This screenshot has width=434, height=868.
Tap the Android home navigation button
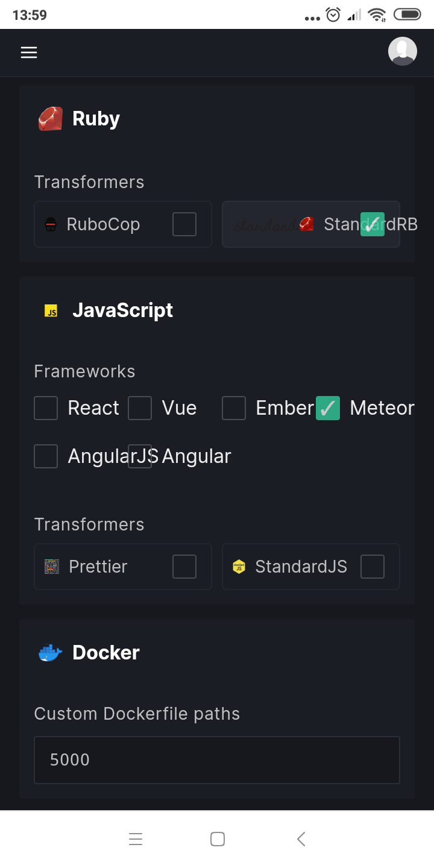coord(218,839)
